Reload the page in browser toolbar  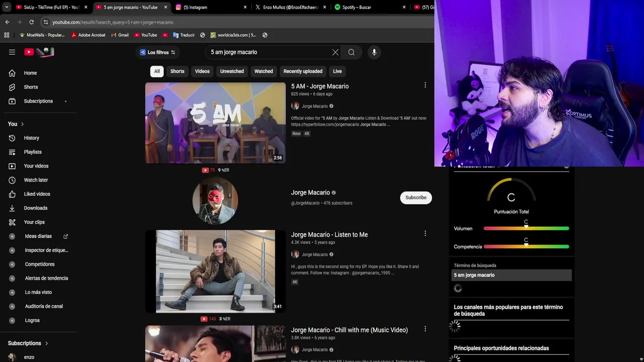pos(31,22)
